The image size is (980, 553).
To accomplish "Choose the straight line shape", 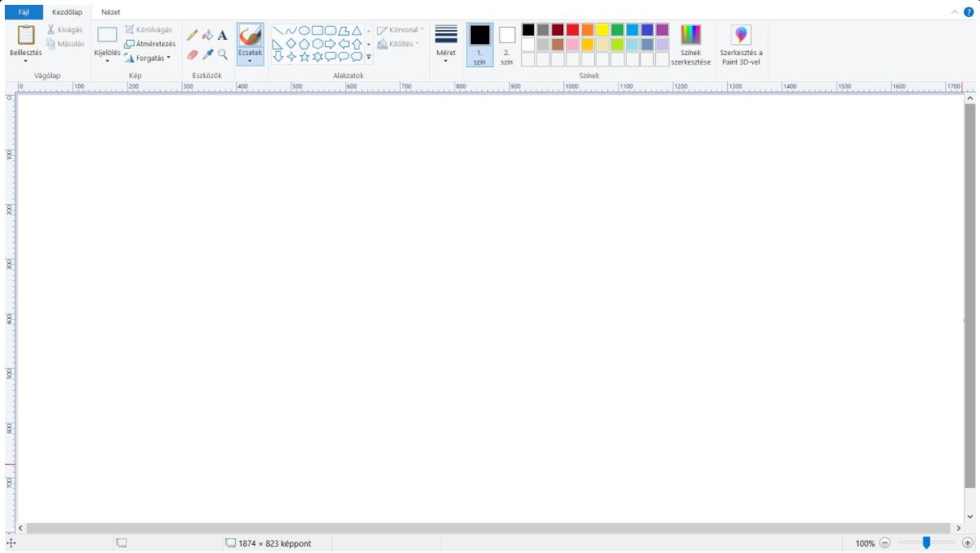I will (277, 30).
